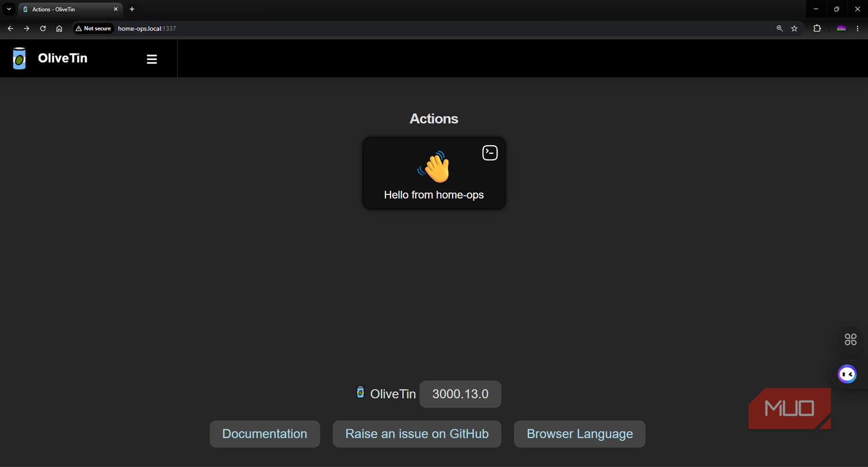Viewport: 868px width, 467px height.
Task: Open the Documentation link
Action: (264, 434)
